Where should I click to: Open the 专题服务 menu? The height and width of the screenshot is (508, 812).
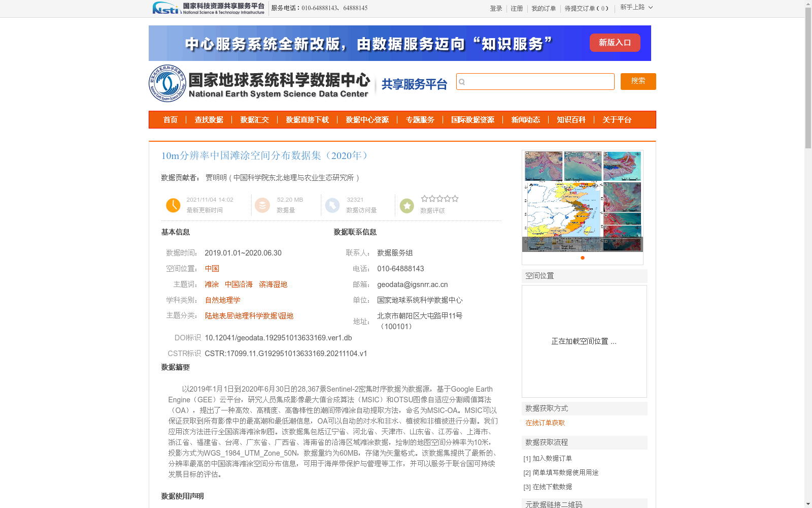pos(420,120)
